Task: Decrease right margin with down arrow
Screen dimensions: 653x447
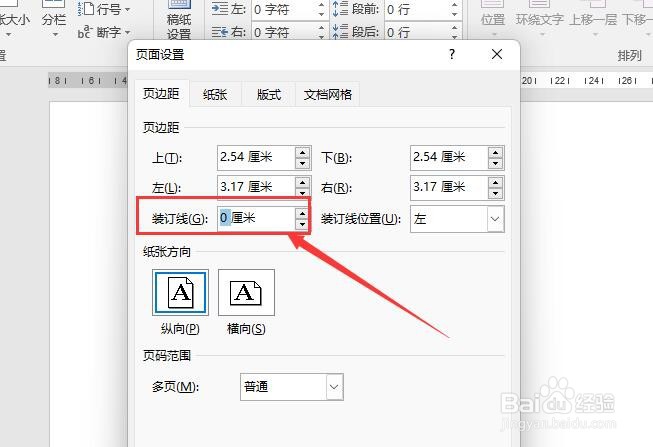Action: pos(496,193)
